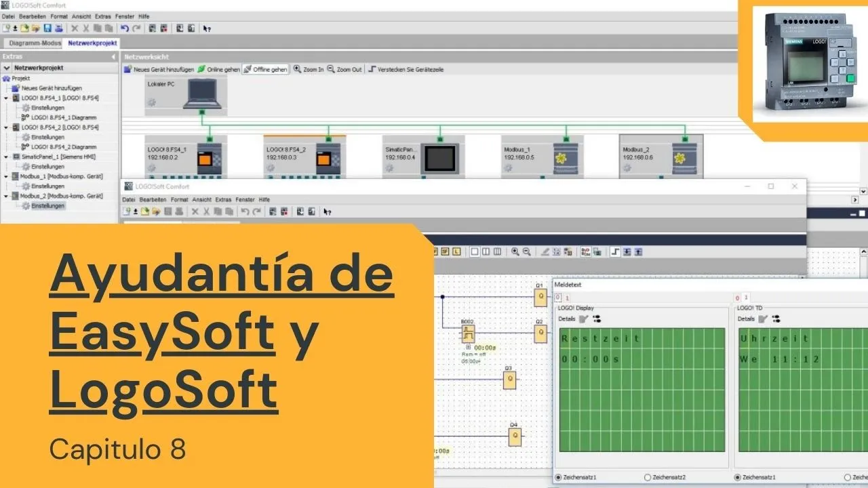Collapse the LOGO! 8.FS4_1 tree node
Screen dimensions: 868x488
[6, 98]
